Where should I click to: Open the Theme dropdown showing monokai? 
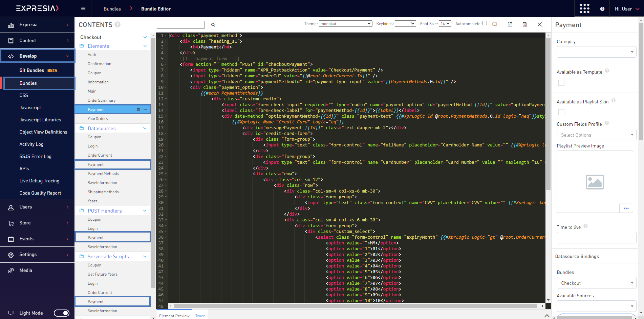pos(345,23)
